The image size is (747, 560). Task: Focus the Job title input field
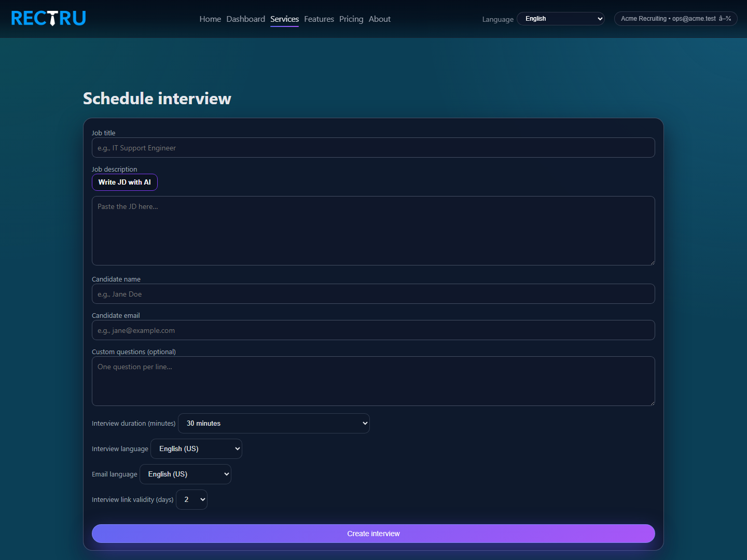[373, 148]
